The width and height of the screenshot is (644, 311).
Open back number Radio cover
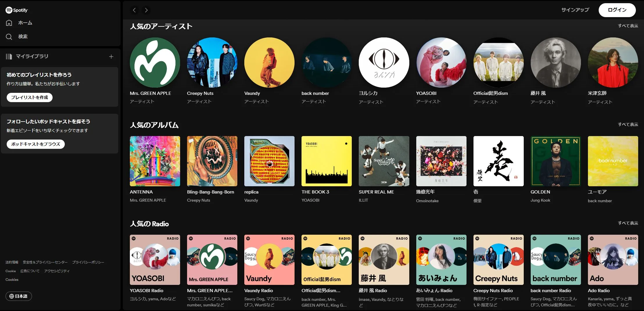[x=556, y=260]
